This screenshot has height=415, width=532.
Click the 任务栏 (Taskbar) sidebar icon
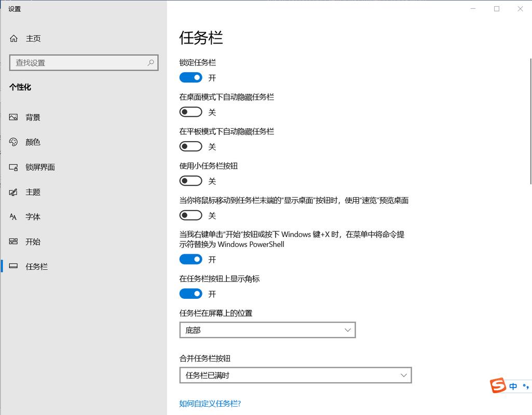pos(36,267)
